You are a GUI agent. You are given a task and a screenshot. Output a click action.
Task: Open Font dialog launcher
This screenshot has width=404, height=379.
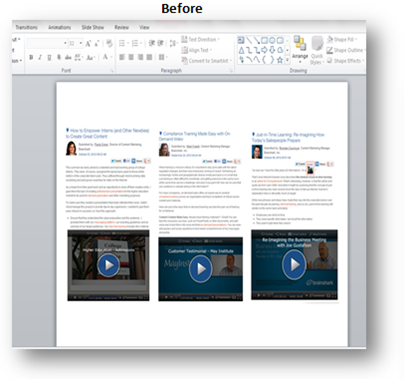point(112,71)
